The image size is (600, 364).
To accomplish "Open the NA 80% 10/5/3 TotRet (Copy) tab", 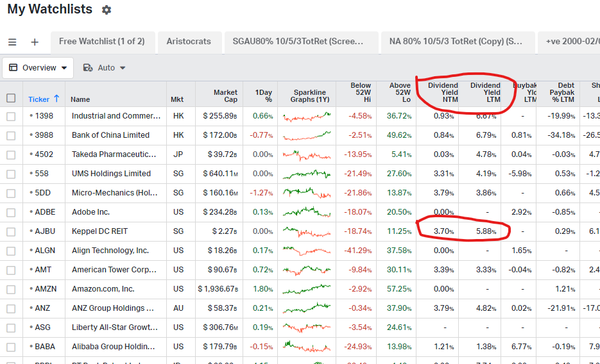I will pos(458,42).
